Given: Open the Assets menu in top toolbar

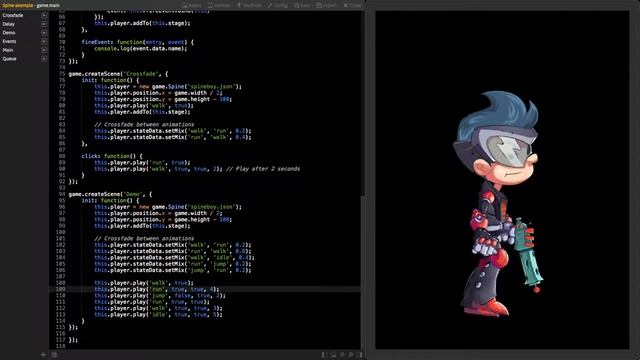Looking at the screenshot, I should [x=192, y=5].
